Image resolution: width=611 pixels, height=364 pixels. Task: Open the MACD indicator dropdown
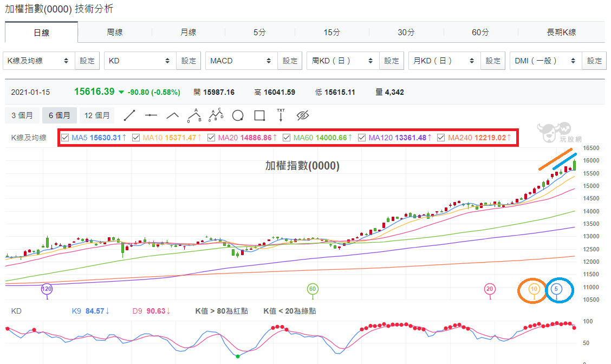click(242, 61)
